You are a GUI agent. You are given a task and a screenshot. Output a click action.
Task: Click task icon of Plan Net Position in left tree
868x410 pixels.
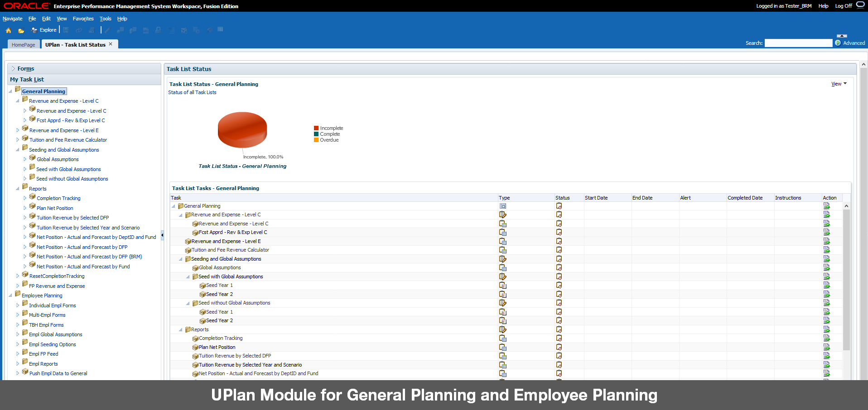coord(32,206)
